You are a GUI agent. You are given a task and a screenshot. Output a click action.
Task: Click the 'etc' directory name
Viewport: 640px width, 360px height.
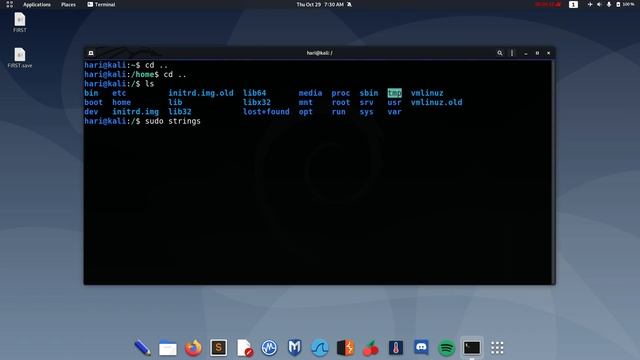[119, 93]
